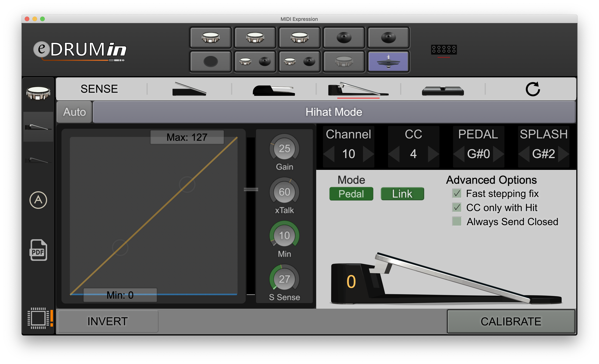
Task: Uncheck the Fast stepping fix checkbox
Action: point(457,194)
